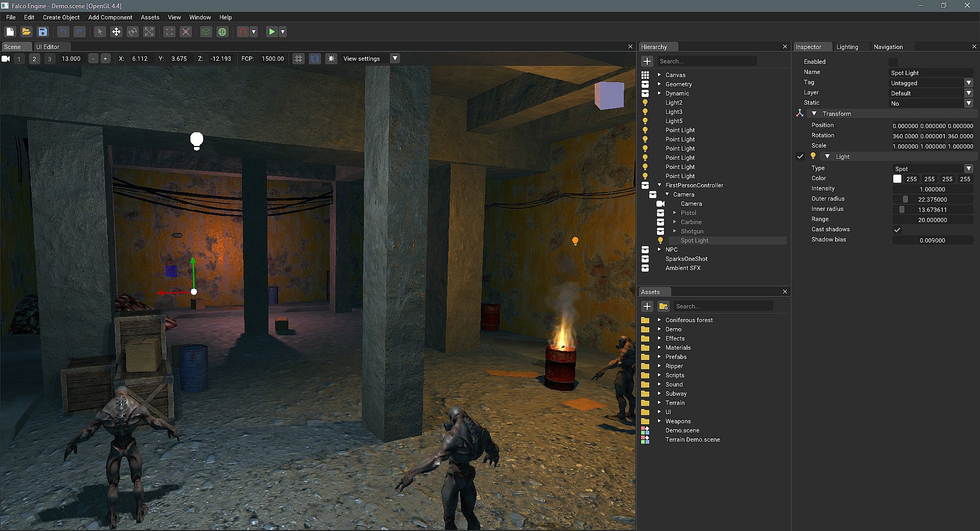
Task: Click the Save scene icon
Action: point(43,32)
